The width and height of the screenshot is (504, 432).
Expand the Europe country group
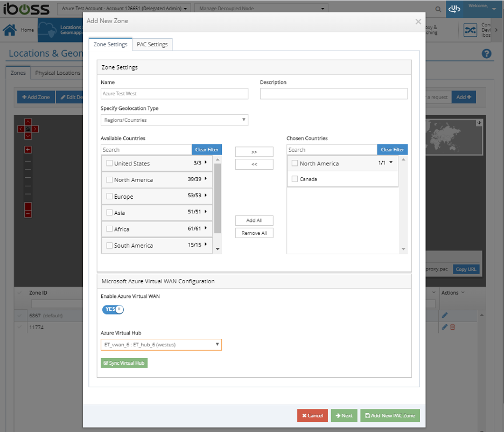[x=205, y=195]
